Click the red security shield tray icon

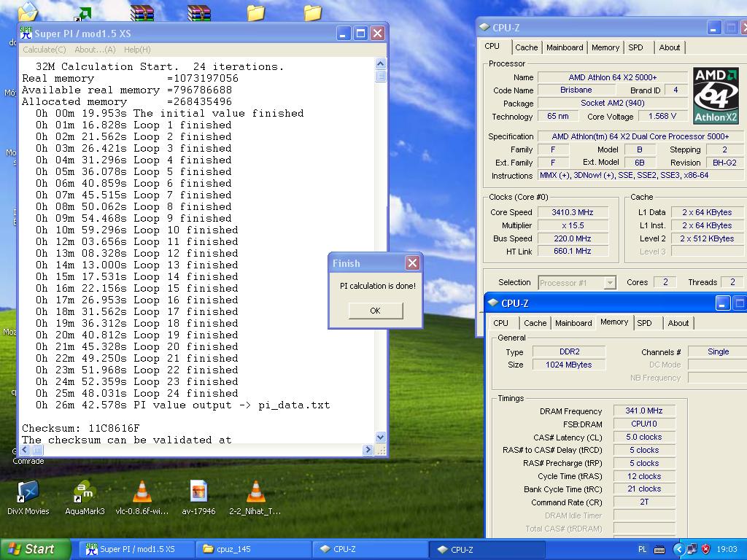pyautogui.click(x=706, y=550)
